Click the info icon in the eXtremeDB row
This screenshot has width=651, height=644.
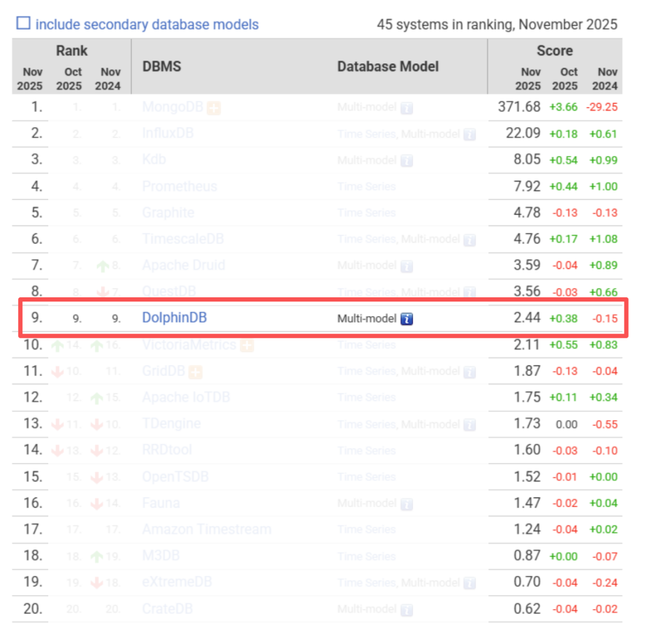point(470,583)
